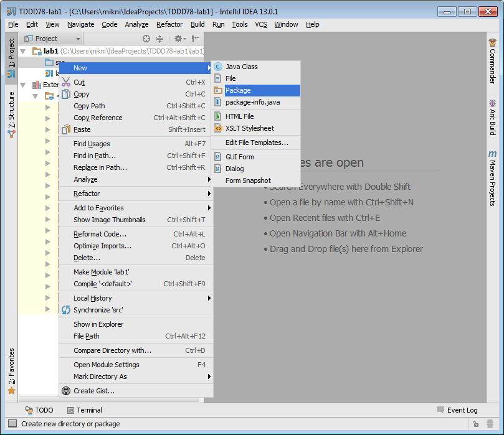The width and height of the screenshot is (504, 435).
Task: Click the Create Gist GitHub icon
Action: (x=66, y=391)
